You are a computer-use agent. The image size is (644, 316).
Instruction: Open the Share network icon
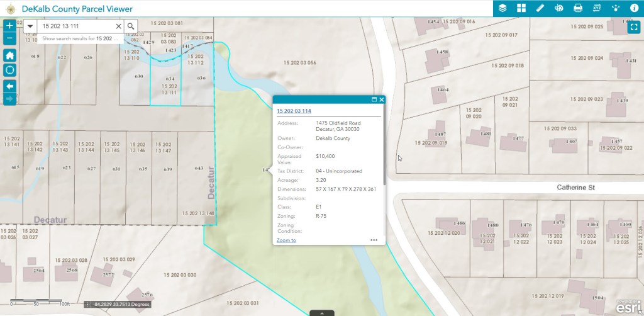coord(616,8)
